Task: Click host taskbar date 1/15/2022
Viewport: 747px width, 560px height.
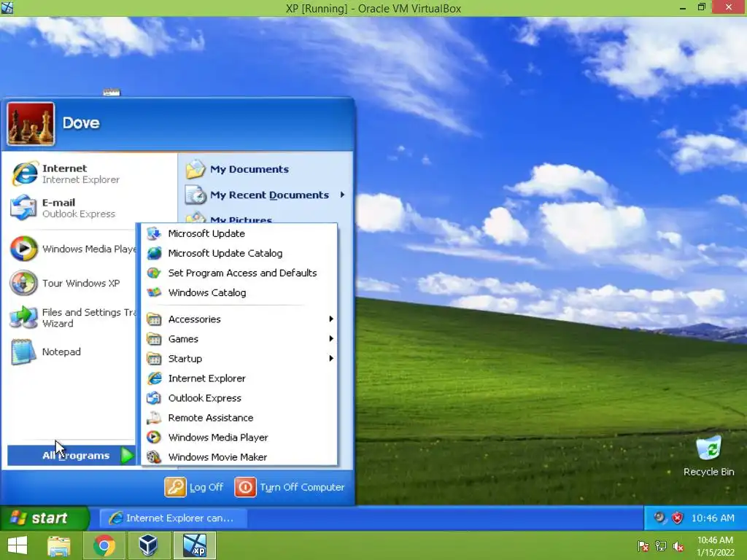Action: pos(715,553)
